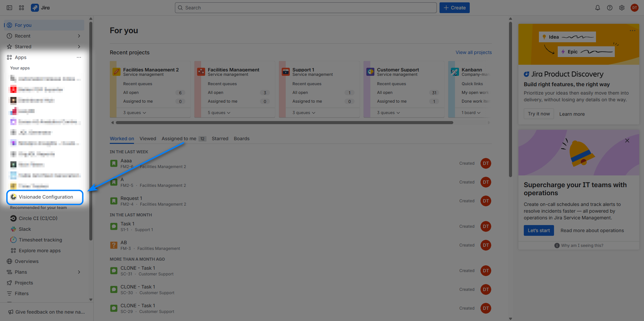Open the notifications bell

point(598,8)
